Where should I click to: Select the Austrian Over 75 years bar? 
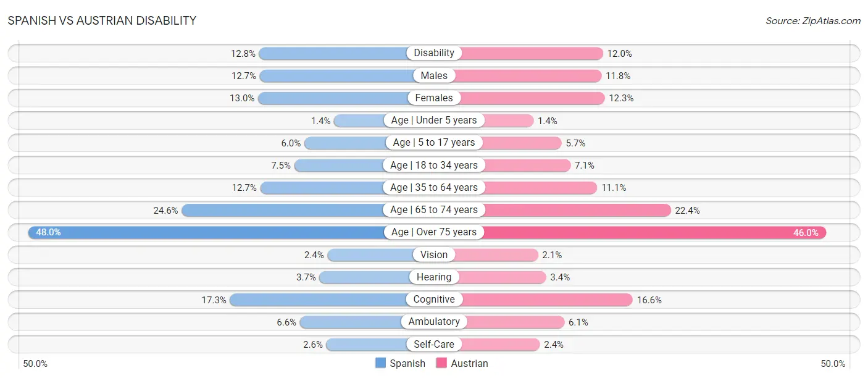(x=654, y=232)
